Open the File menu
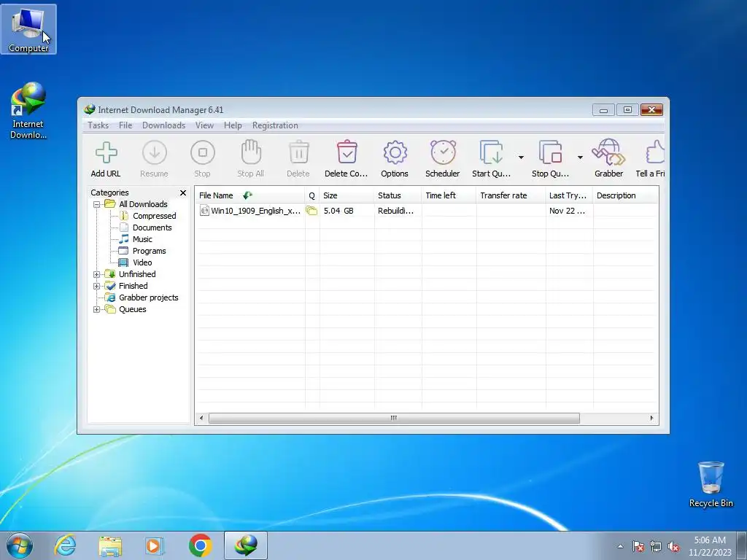The width and height of the screenshot is (747, 560). pyautogui.click(x=125, y=125)
